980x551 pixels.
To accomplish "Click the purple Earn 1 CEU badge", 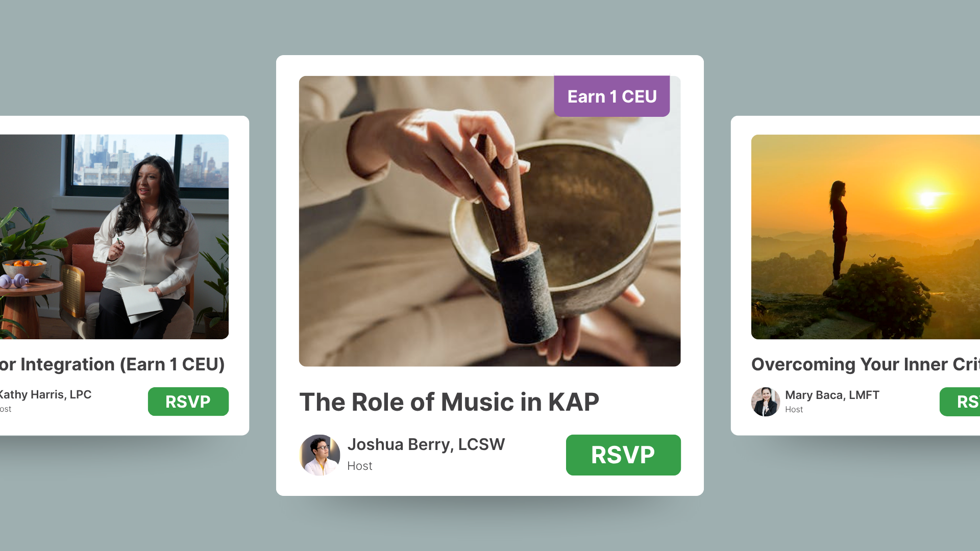I will [x=611, y=96].
